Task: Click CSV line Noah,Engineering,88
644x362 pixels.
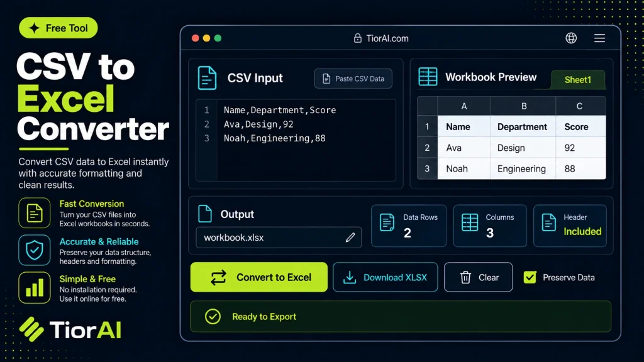Action: tap(274, 138)
